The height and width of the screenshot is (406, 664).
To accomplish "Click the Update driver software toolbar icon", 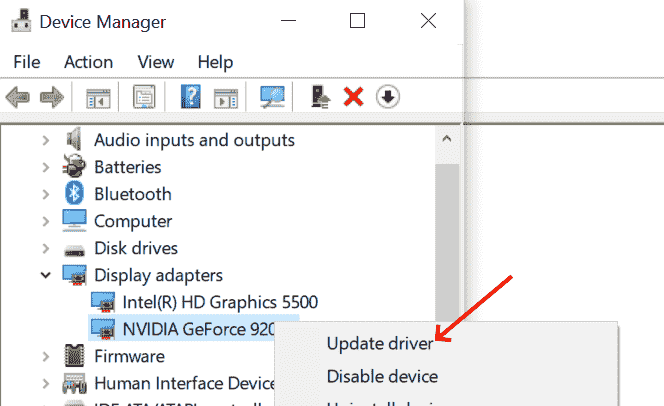I will 320,97.
